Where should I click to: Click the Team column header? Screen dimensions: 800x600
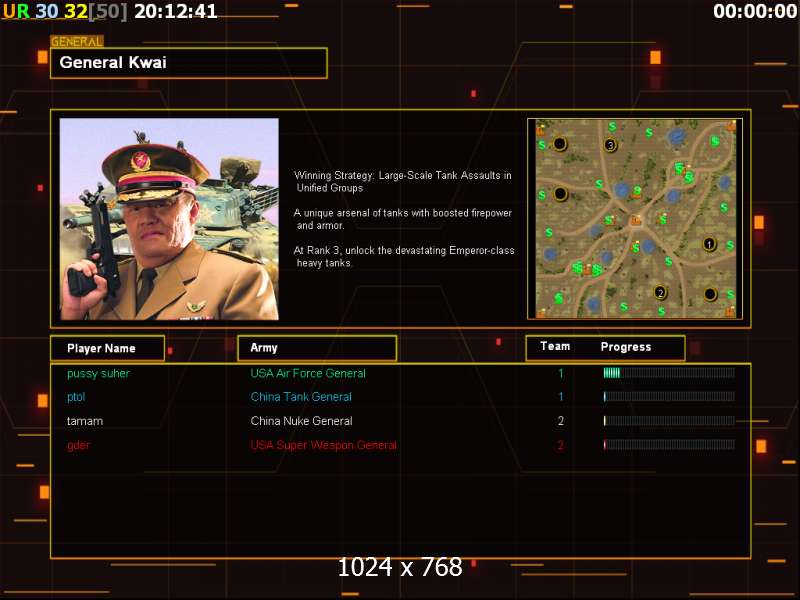(x=555, y=347)
